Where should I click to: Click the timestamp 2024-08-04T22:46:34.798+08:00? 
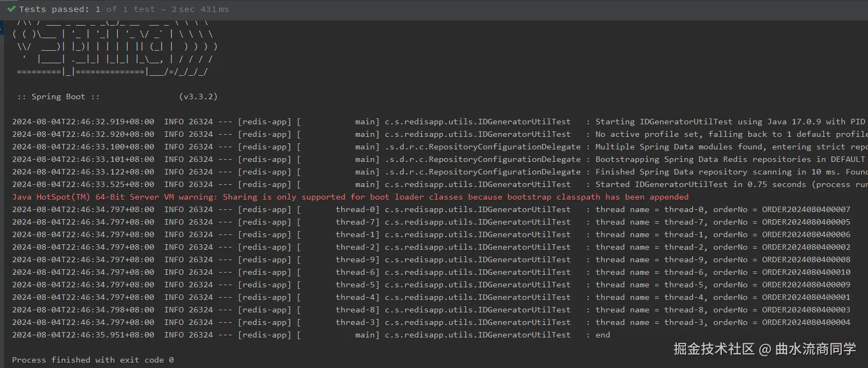point(83,310)
